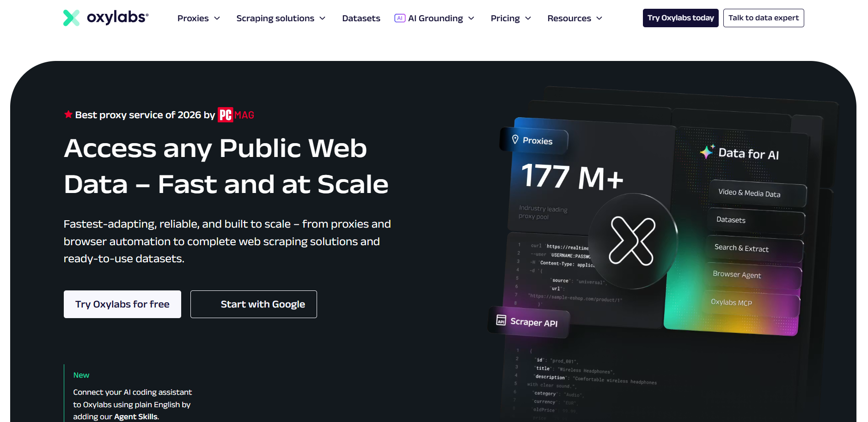Click the text "Best proxy service of 2026 by"
Viewport: 868px width, 422px height.
tap(145, 115)
